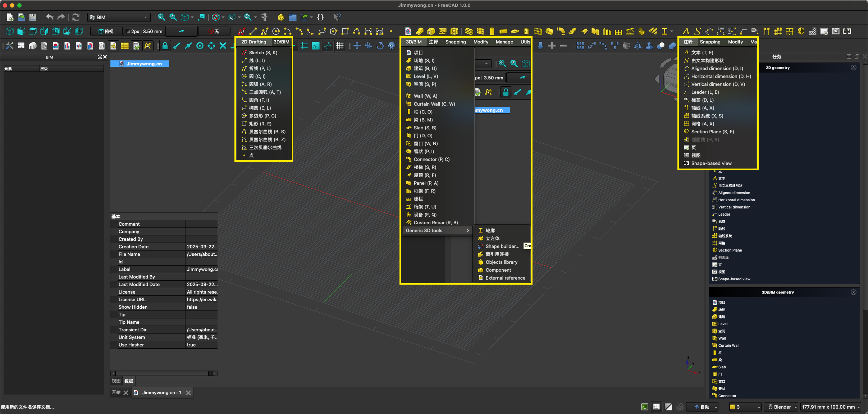This screenshot has height=414, width=868.
Task: Select the Draft Line tool icon
Action: pos(253,32)
